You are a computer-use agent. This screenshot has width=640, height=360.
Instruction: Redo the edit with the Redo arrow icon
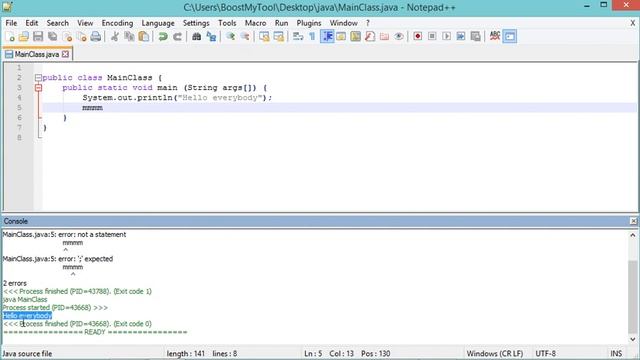(177, 37)
